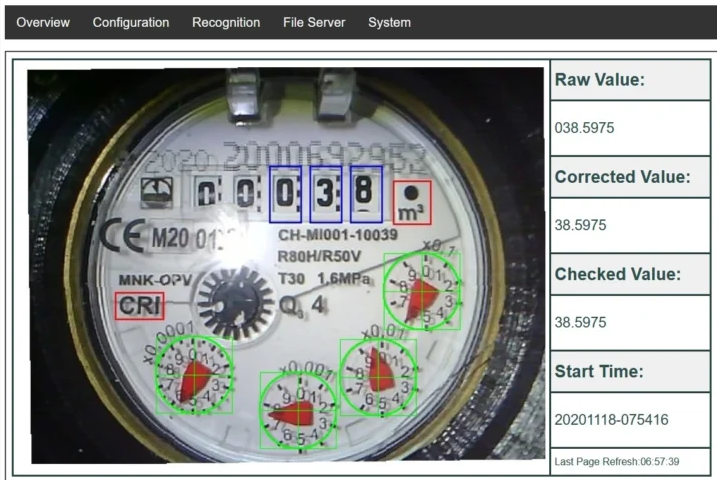Select the blue digit box showing 3

point(326,194)
